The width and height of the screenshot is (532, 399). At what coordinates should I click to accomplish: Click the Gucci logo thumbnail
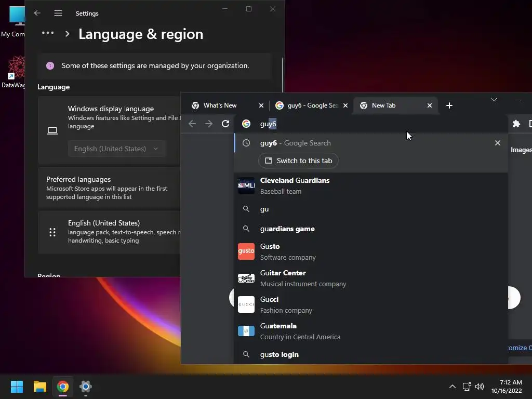tap(246, 304)
